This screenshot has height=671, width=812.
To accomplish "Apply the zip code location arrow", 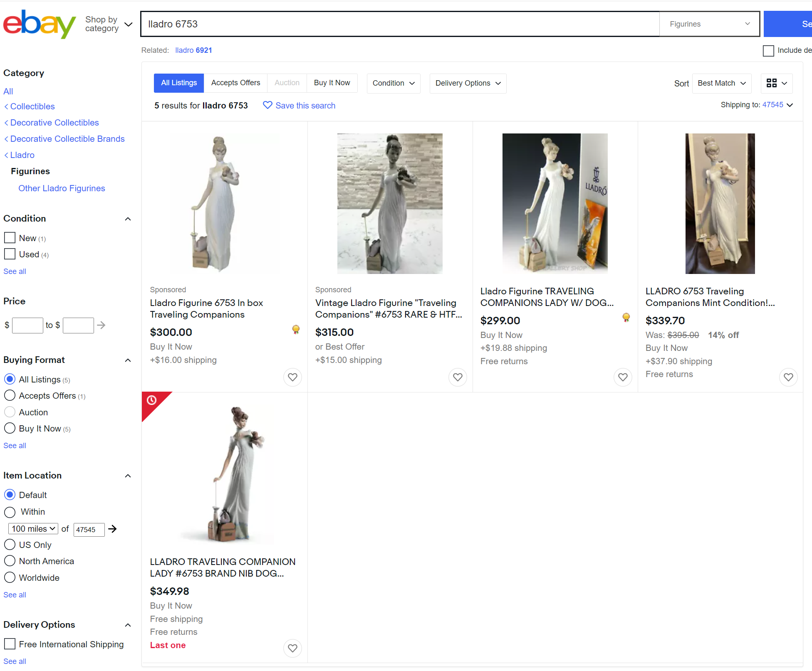I will [112, 529].
